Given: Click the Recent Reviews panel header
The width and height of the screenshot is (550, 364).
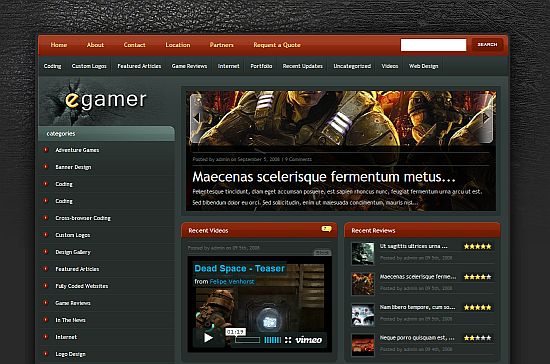Looking at the screenshot, I should [422, 230].
